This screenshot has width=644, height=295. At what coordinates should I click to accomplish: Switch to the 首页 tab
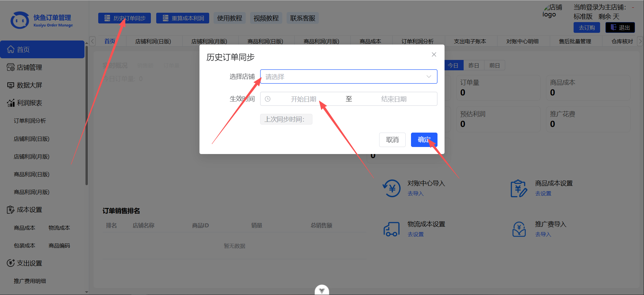click(x=110, y=41)
